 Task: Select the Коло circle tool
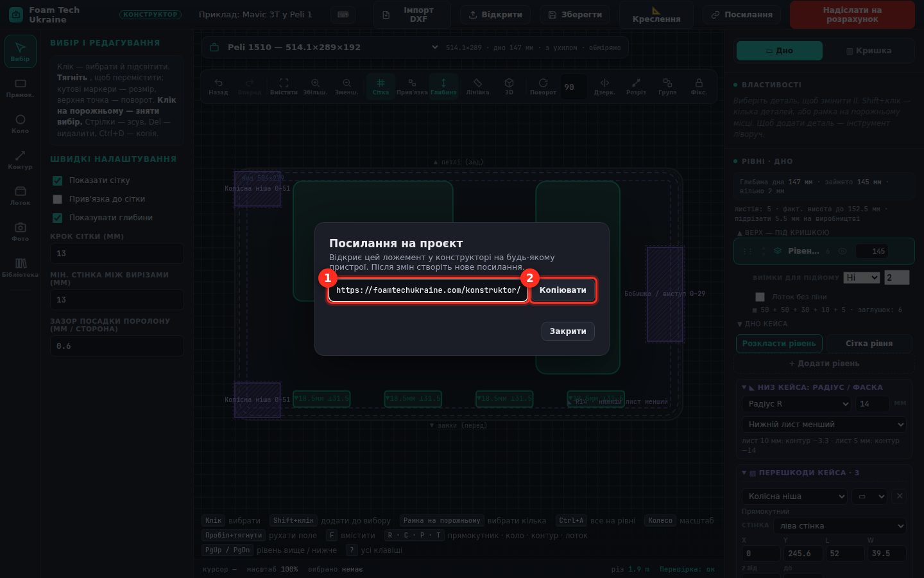click(x=20, y=124)
